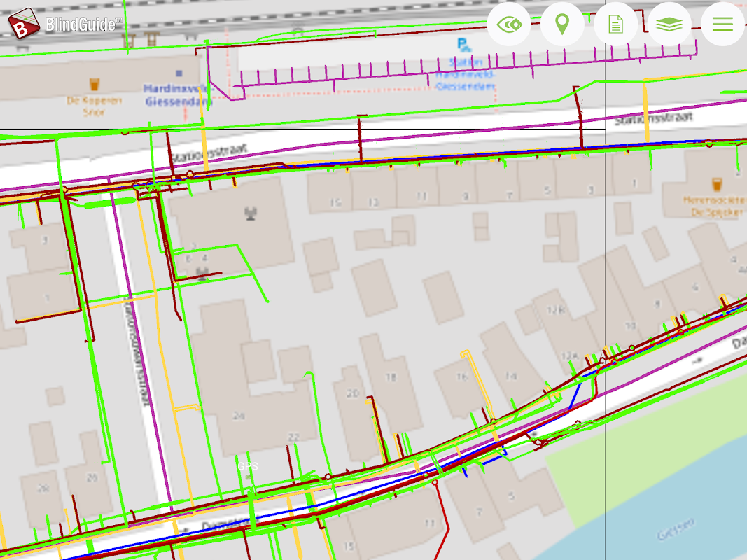Select the dark blue Hardinxveld Giessendam station label
The image size is (747, 560).
coord(177,94)
